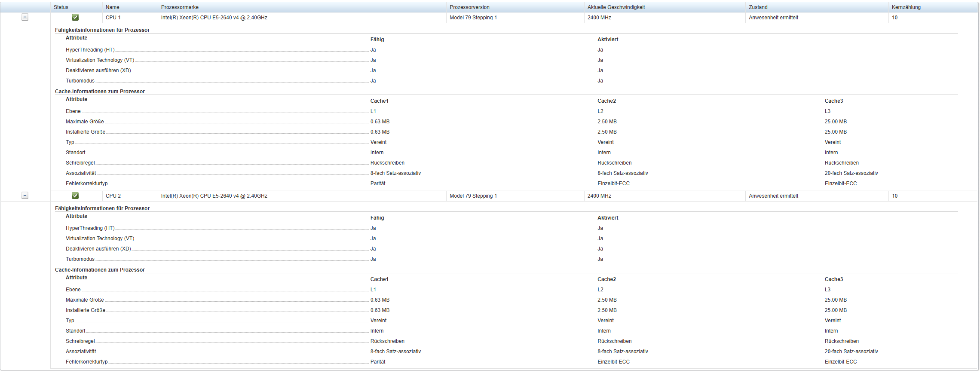Click CPU 2 'Virtualization Technology (VT)' attribute

coord(100,238)
